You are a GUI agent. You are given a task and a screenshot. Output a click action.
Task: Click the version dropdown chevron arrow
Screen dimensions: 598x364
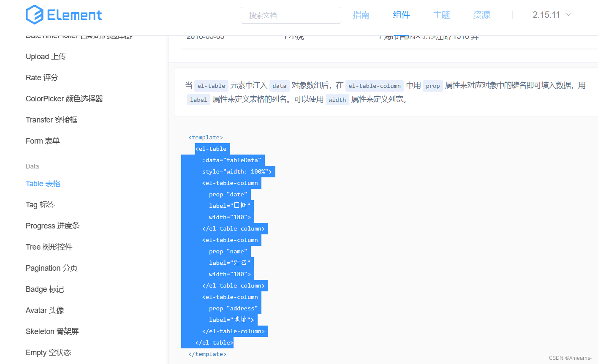click(568, 15)
